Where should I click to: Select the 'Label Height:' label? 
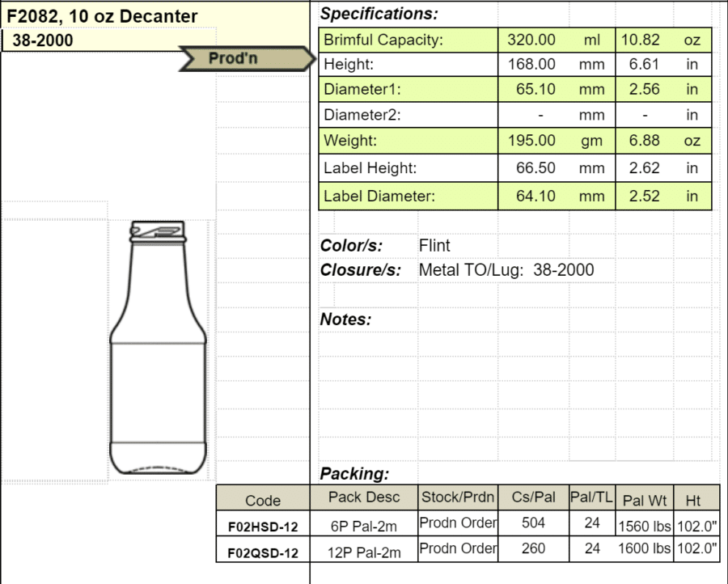click(x=370, y=168)
